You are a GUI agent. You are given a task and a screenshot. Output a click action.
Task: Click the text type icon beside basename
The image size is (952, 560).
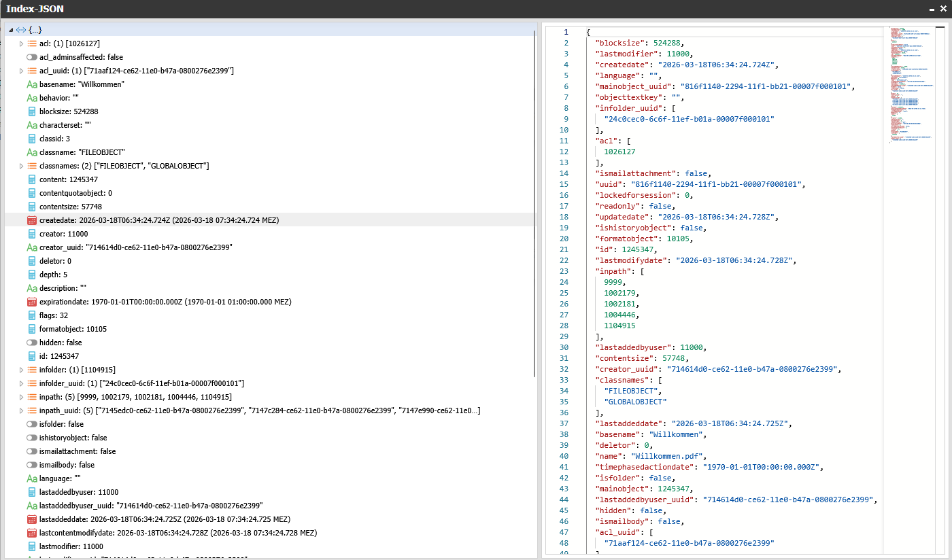click(x=31, y=84)
